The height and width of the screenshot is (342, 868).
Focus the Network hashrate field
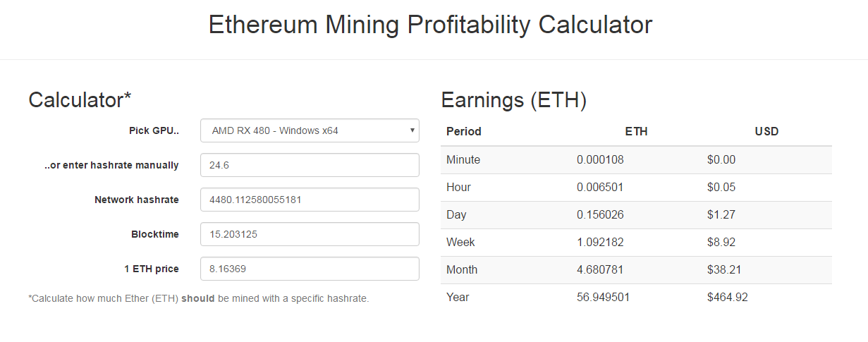(x=310, y=200)
